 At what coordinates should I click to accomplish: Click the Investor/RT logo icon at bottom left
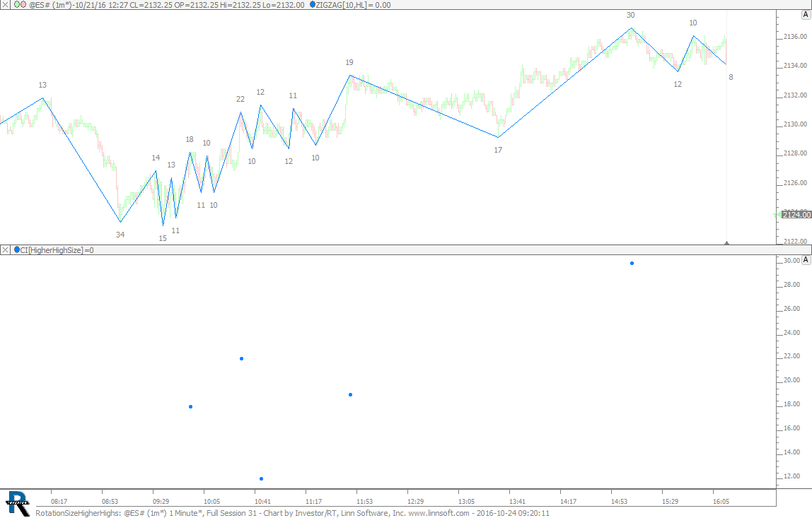point(17,503)
